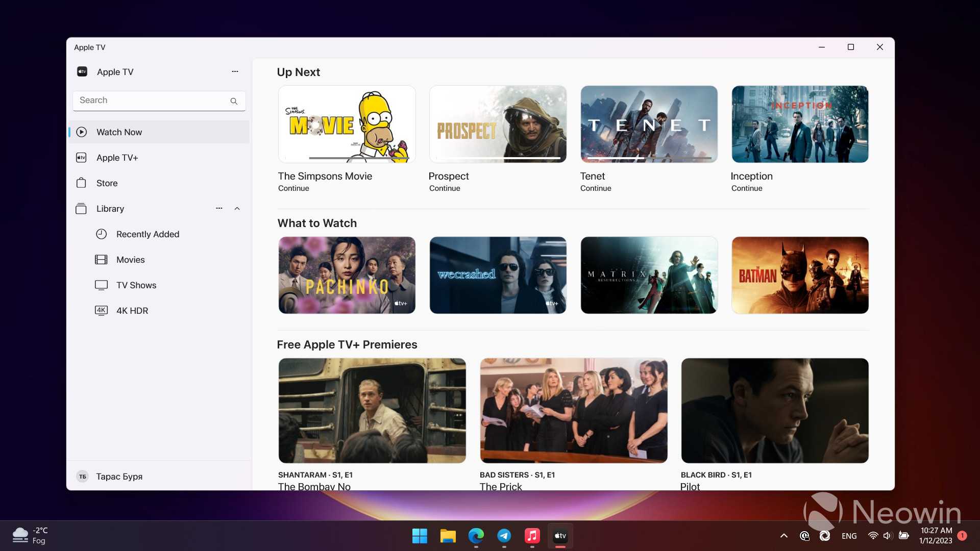
Task: Open The Simpsons Movie thumbnail
Action: coord(347,124)
